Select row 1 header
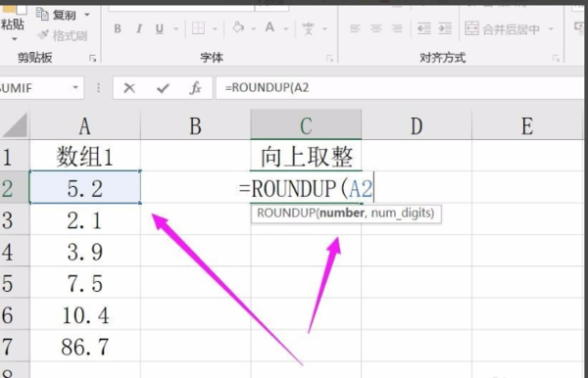Viewport: 588px width, 378px height. 15,156
